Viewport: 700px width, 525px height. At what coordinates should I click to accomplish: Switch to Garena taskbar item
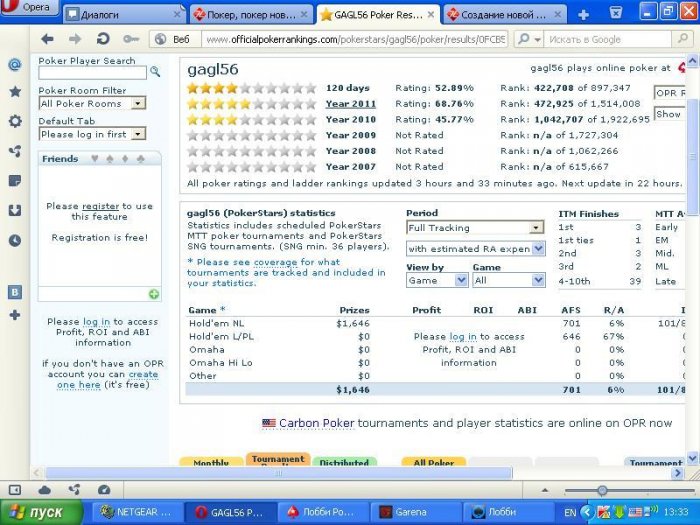(x=415, y=512)
